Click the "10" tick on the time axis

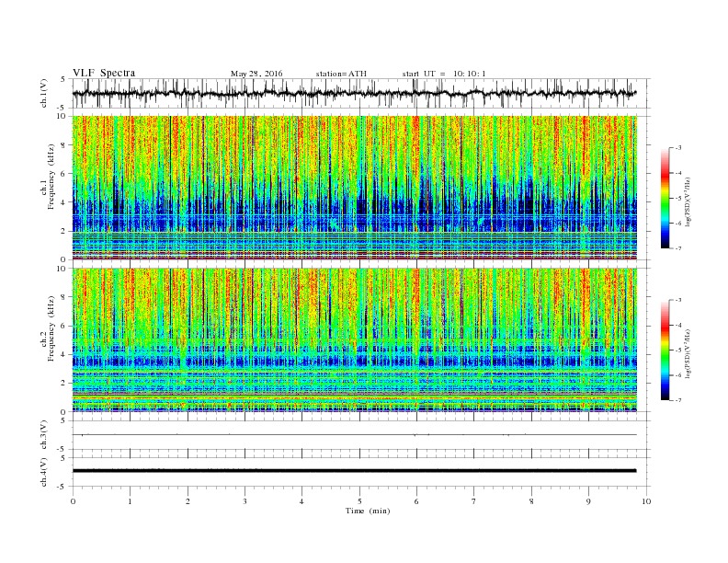(646, 501)
